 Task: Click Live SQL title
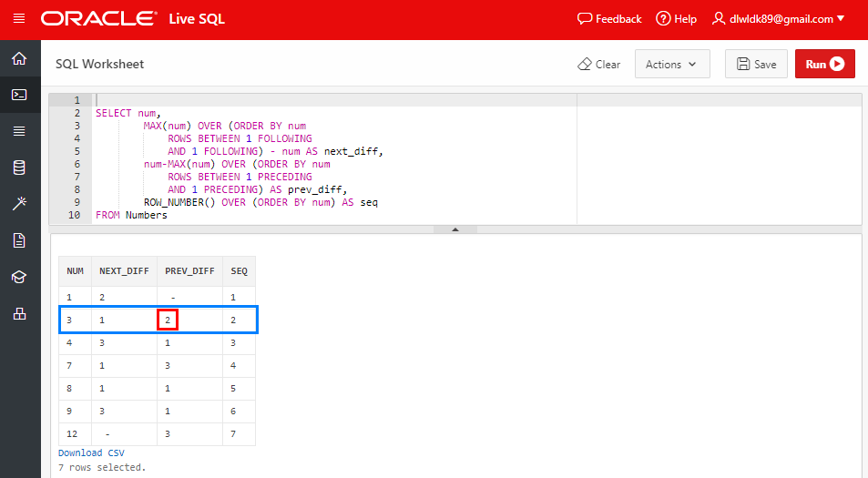197,19
